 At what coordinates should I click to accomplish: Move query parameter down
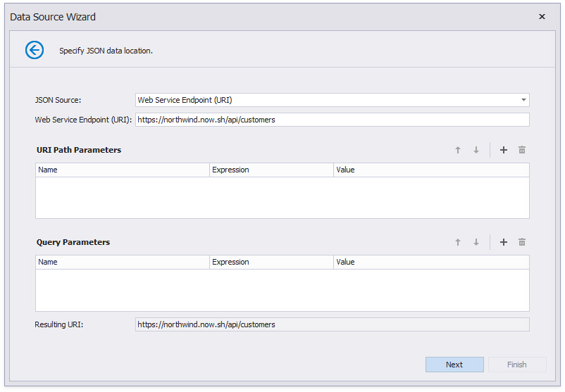[x=476, y=242]
